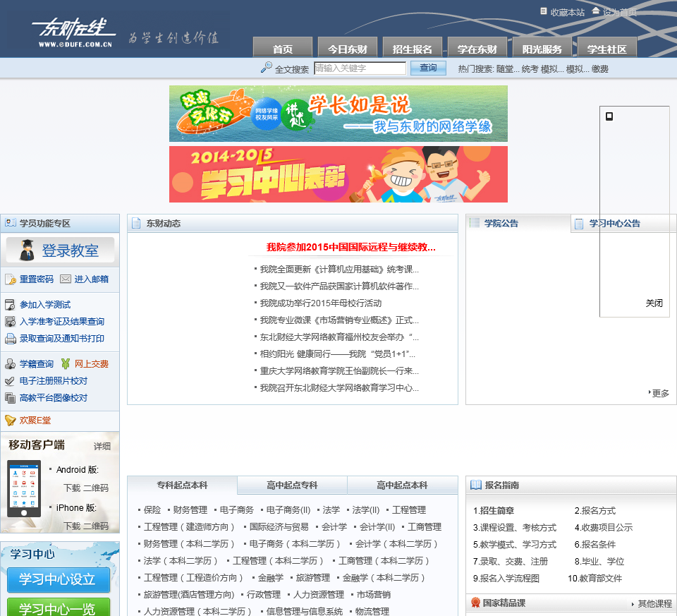This screenshot has height=616, width=677.
Task: Open red headline 我院参加2015中国国际远程与继续教
Action: (350, 247)
